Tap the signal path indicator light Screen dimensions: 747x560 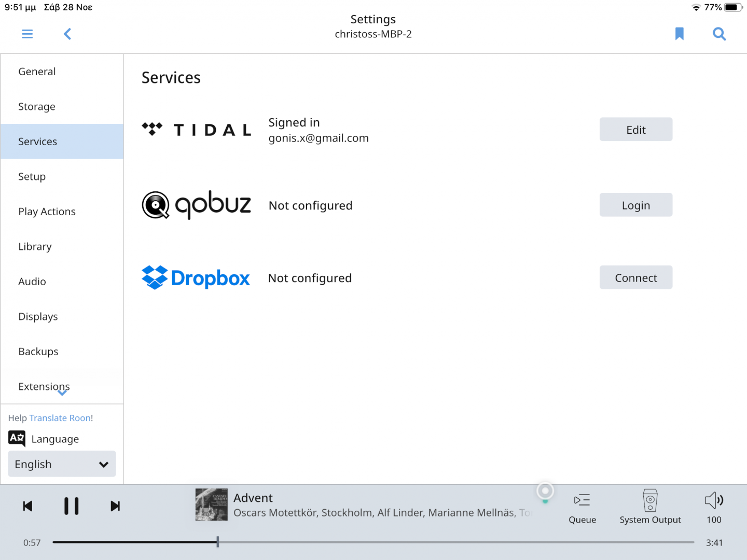(545, 491)
